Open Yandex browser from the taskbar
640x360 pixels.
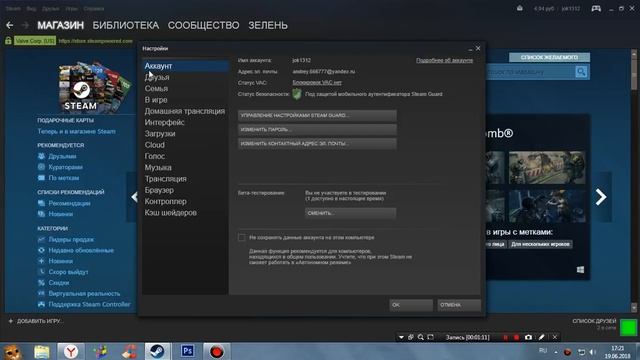(71, 351)
